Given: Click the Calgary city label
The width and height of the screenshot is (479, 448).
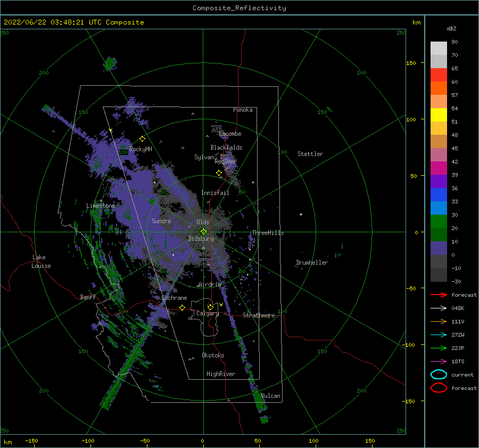Looking at the screenshot, I should [208, 313].
